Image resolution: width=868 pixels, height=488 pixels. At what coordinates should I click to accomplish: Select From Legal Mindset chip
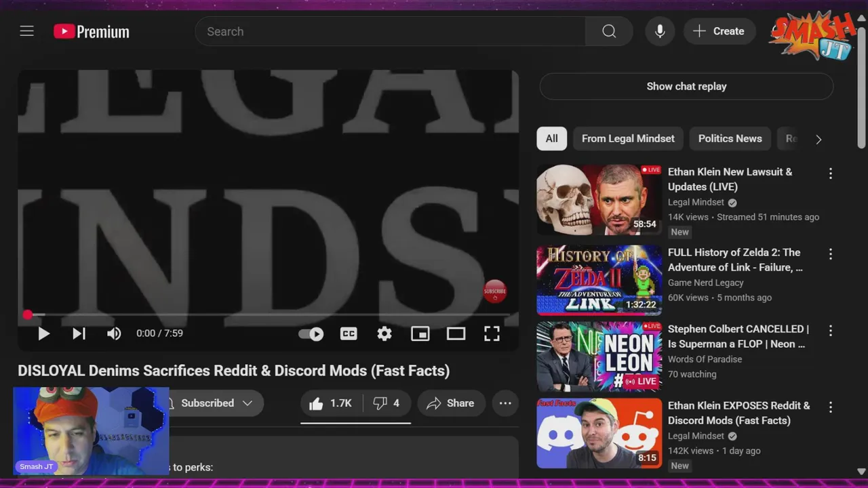coord(628,138)
